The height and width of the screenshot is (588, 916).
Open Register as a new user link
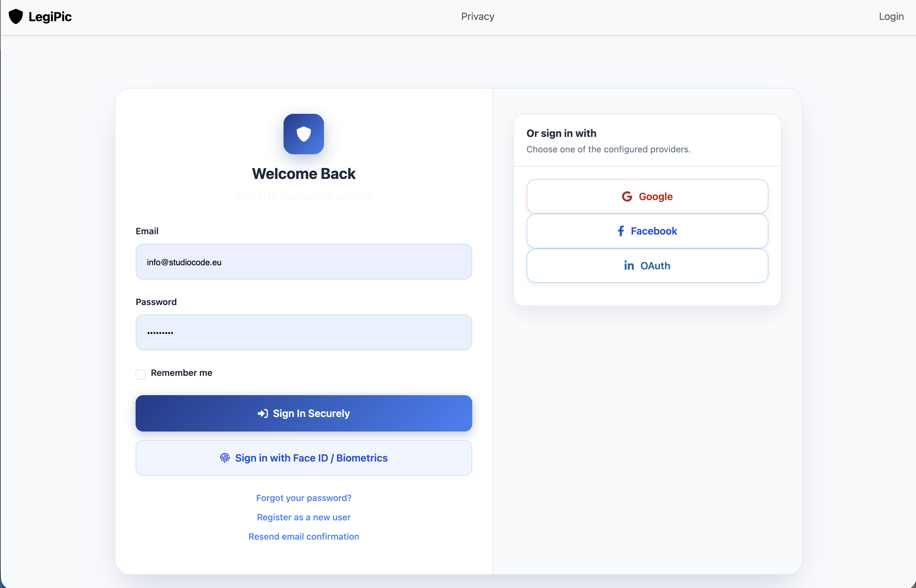pyautogui.click(x=304, y=517)
